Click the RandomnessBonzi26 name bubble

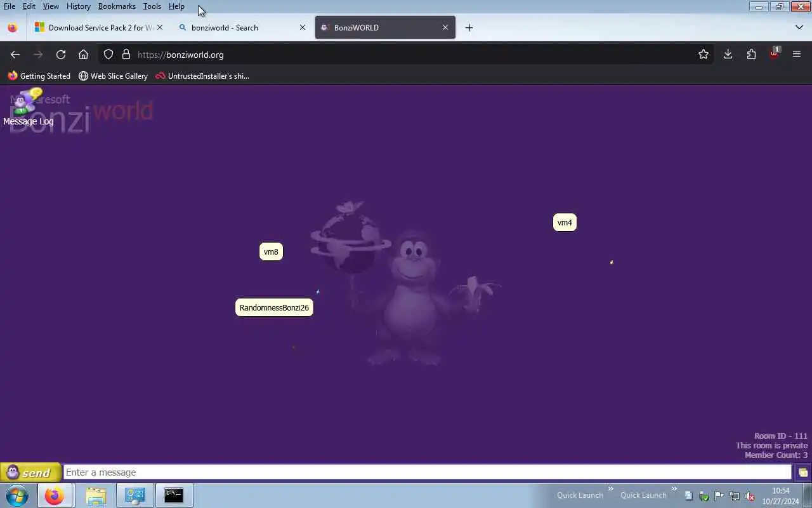(274, 307)
